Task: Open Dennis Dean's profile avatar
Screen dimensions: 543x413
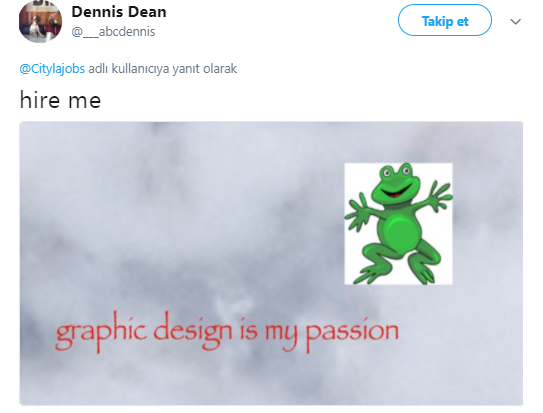Action: coord(40,21)
